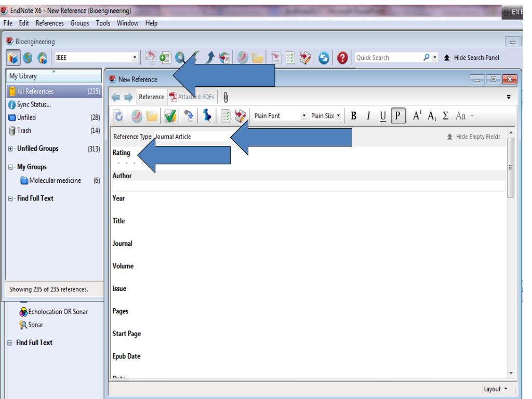Click Insert Citation icon in main toolbar
Image resolution: width=532 pixels, height=399 pixels.
pyautogui.click(x=276, y=58)
